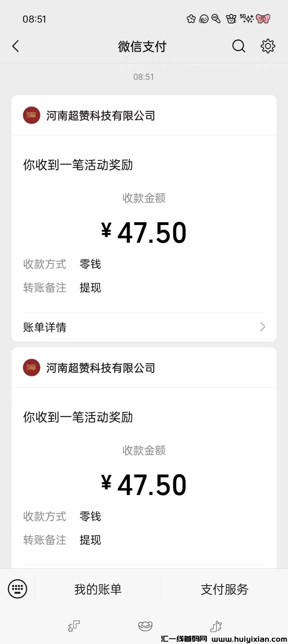The height and width of the screenshot is (644, 288).
Task: Tap the right themed navigation bar icon
Action: pyautogui.click(x=216, y=626)
